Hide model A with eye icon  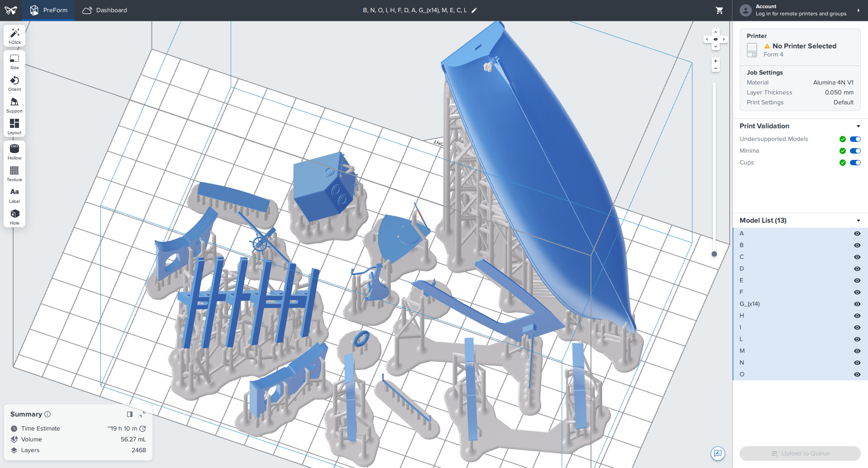point(857,234)
